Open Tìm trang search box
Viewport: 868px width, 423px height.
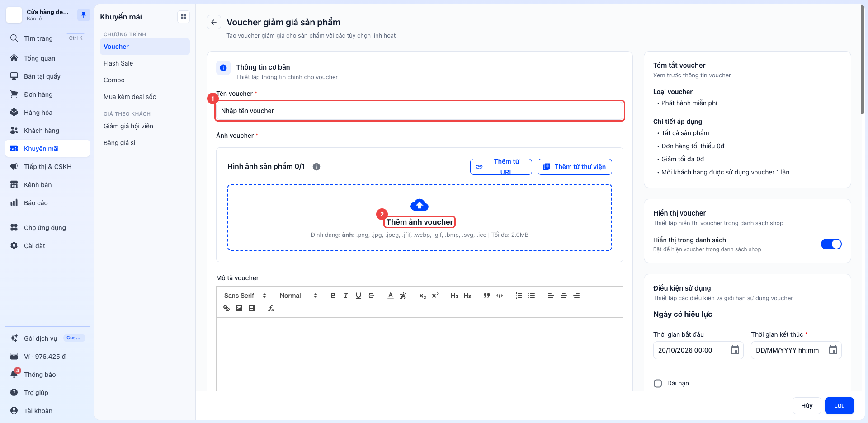(x=47, y=38)
